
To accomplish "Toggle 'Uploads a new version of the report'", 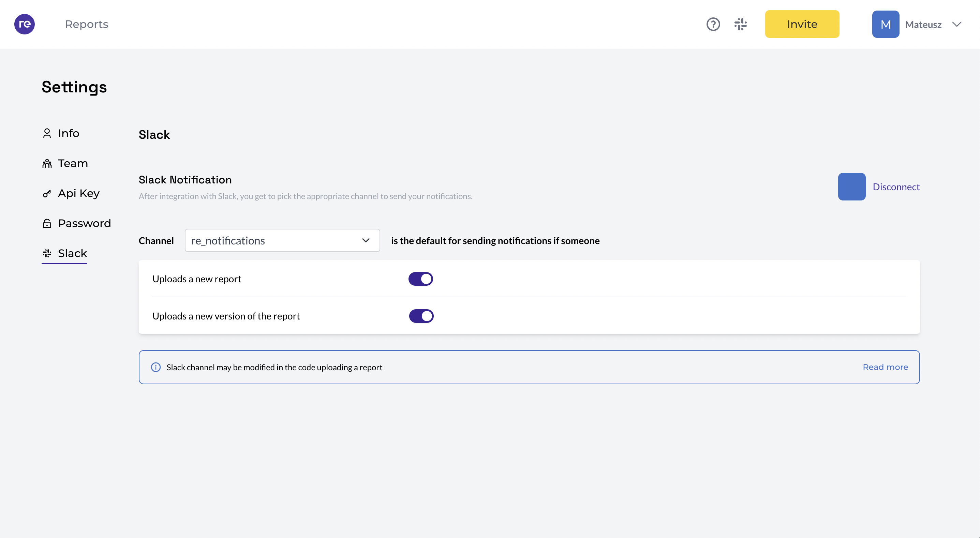I will point(421,316).
